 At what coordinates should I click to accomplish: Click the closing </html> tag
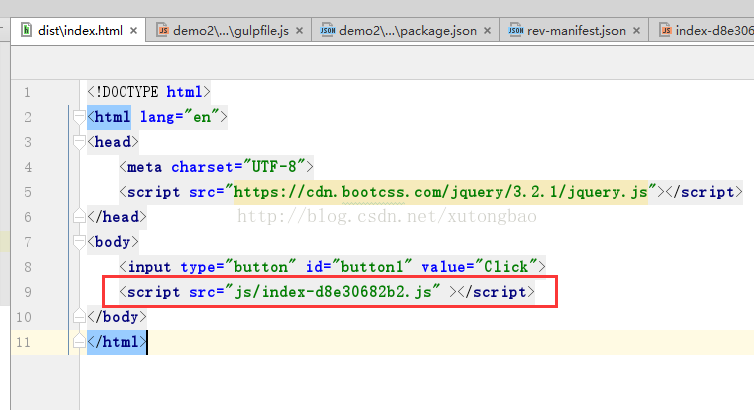tap(116, 342)
